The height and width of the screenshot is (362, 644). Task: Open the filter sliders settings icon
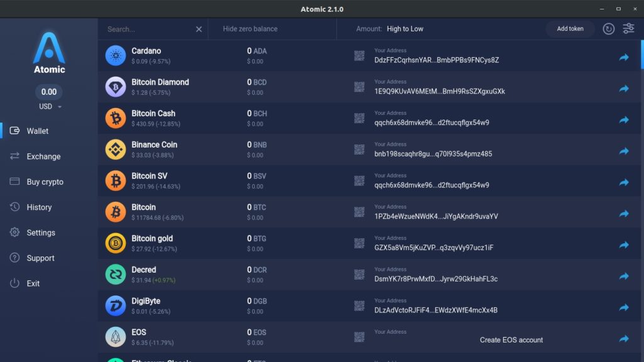(x=628, y=28)
